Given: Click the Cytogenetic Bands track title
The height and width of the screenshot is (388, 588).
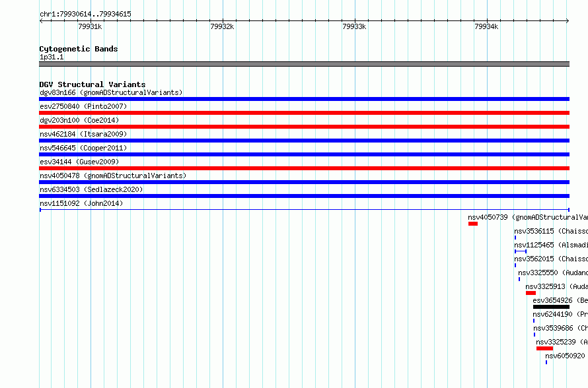Looking at the screenshot, I should (79, 49).
